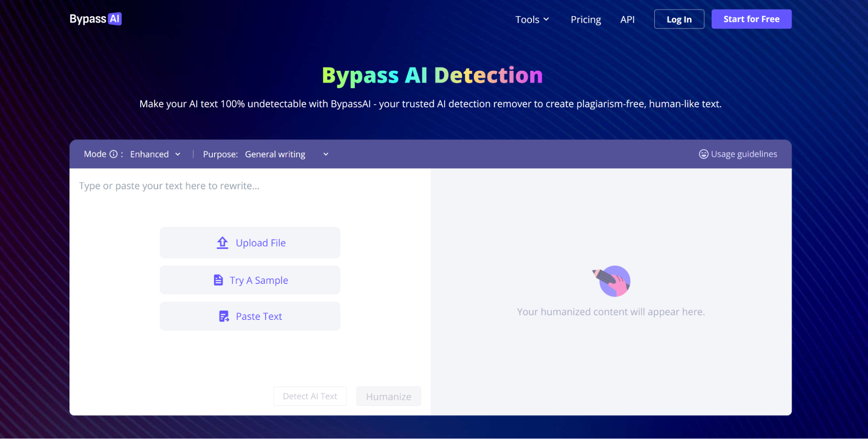Click the chevron next to Tools
Viewport: 868px width, 439px height.
point(546,20)
